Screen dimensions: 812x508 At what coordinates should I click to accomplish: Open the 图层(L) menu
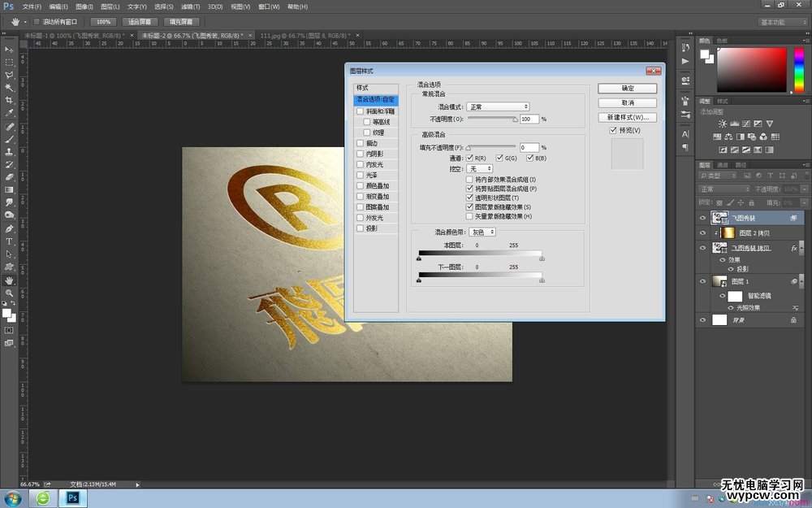tap(110, 7)
